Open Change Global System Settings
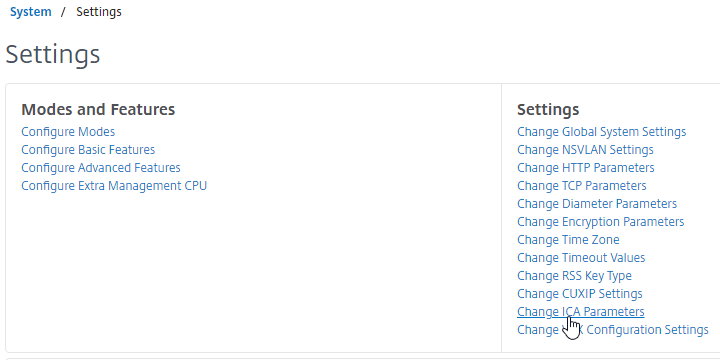 (602, 132)
